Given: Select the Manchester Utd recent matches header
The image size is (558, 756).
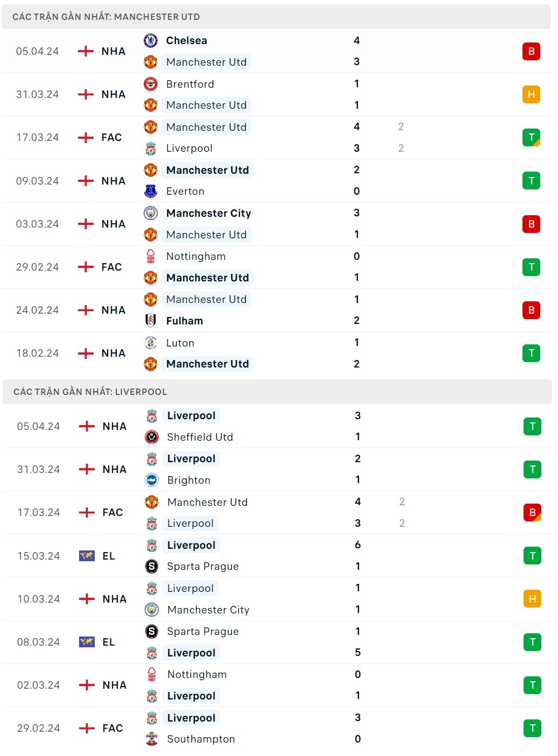Looking at the screenshot, I should (106, 17).
